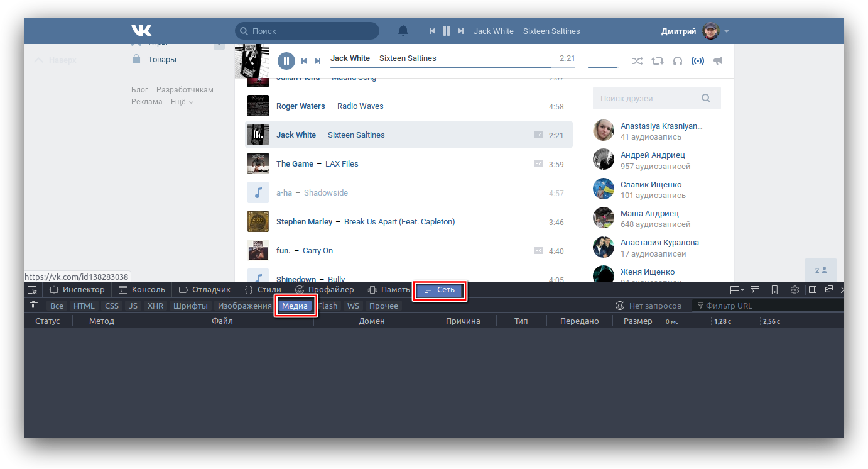The width and height of the screenshot is (868, 469).
Task: Dock devtools to side of window
Action: (813, 290)
